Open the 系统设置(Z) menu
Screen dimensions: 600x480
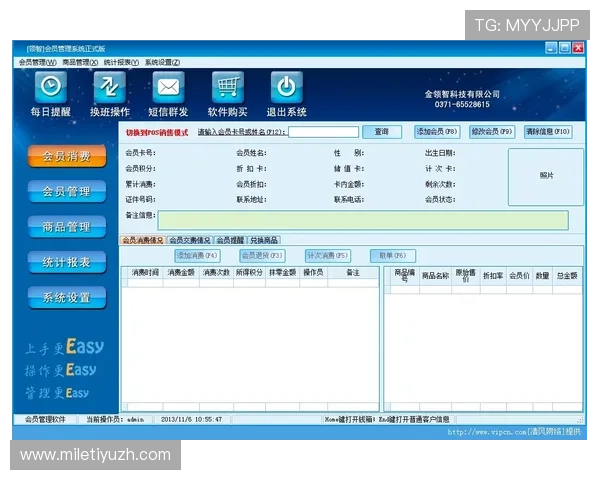163,62
